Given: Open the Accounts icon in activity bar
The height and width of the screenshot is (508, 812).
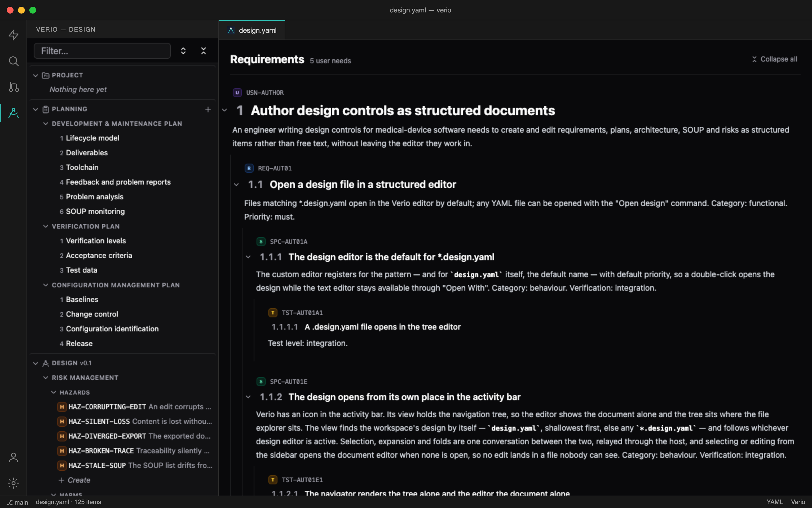Looking at the screenshot, I should point(14,457).
